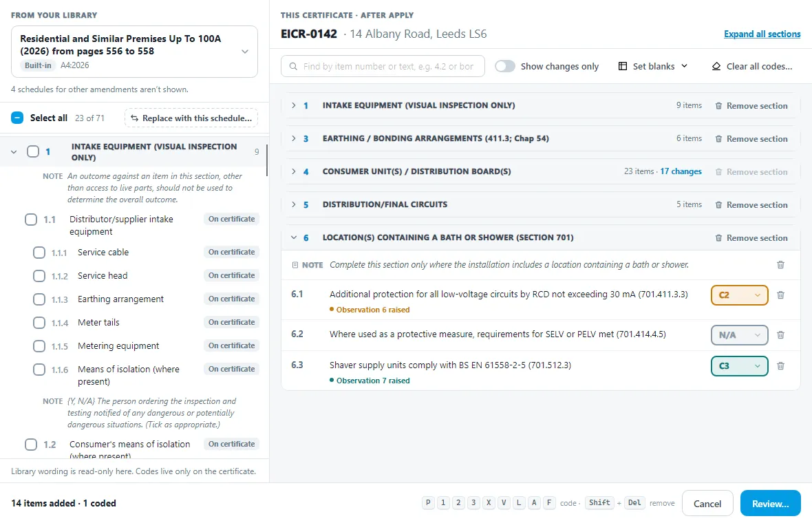Click the table icon beside Set blanks
The height and width of the screenshot is (523, 812).
click(623, 66)
